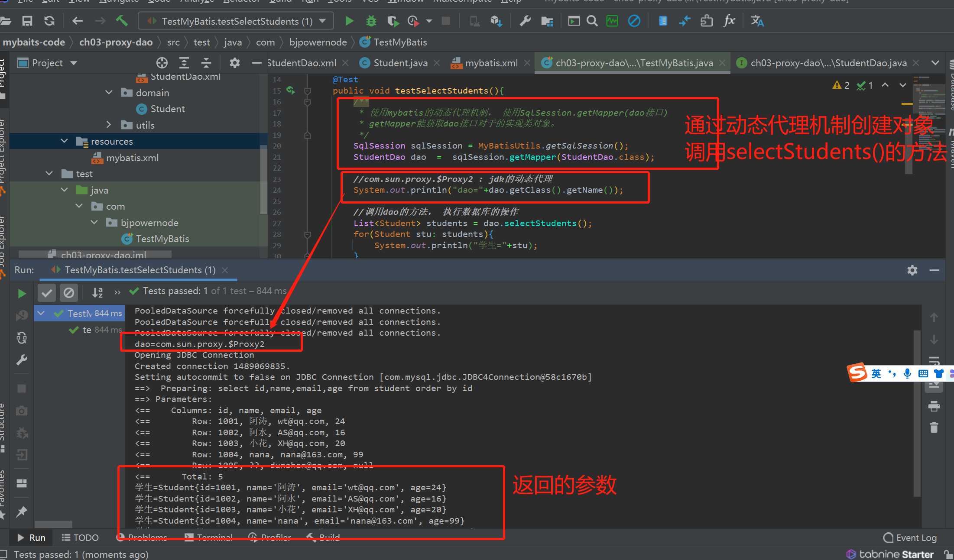
Task: Open settings wrench icon in toolbar
Action: [525, 21]
